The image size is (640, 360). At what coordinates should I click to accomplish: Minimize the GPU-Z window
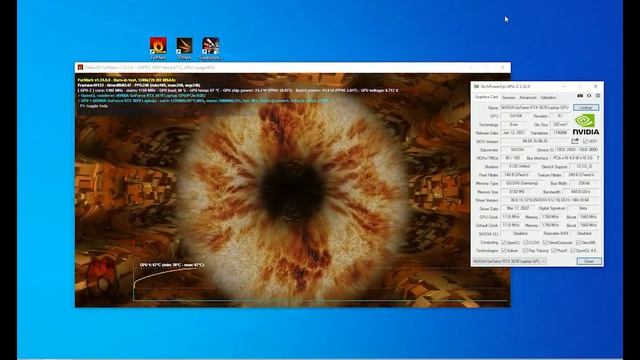pos(564,87)
